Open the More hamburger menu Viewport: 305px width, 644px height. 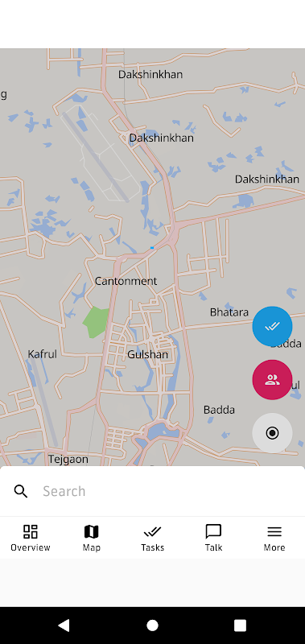click(274, 538)
